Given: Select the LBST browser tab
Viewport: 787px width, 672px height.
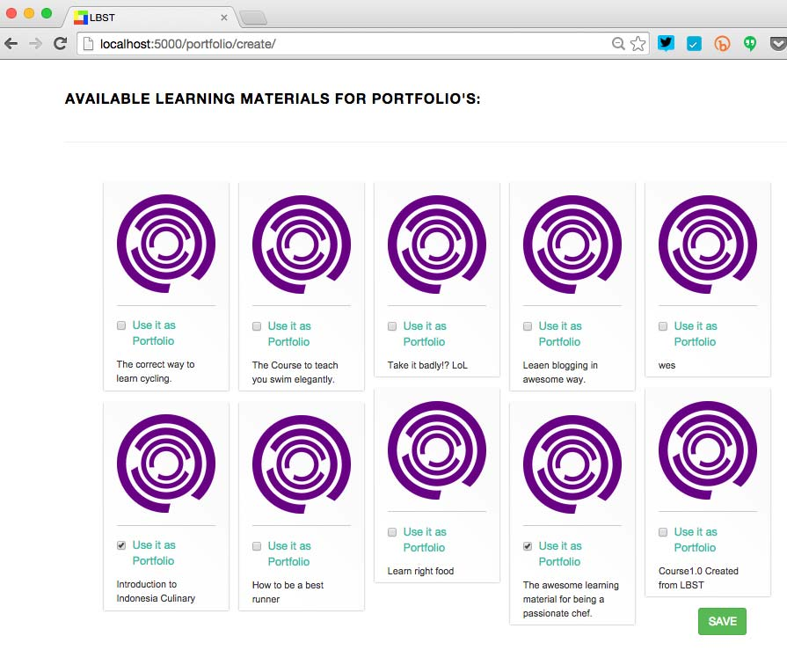Looking at the screenshot, I should 150,18.
